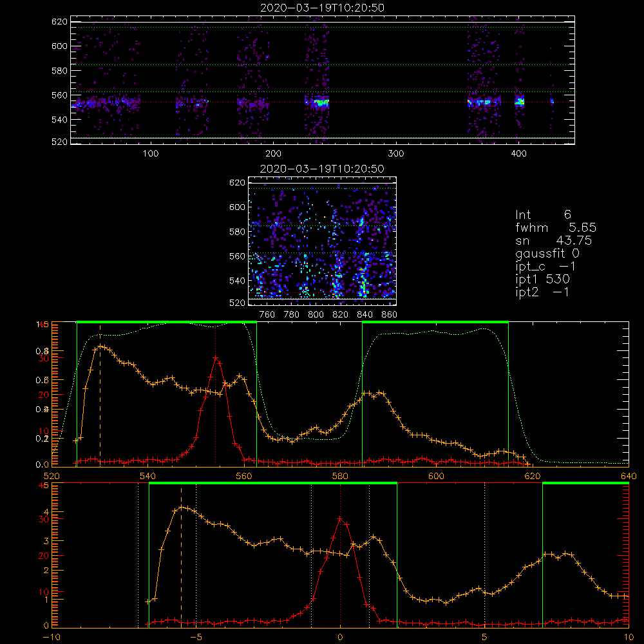
Task: Click the '560' y-axis label of top spectrogram
Action: (x=59, y=95)
